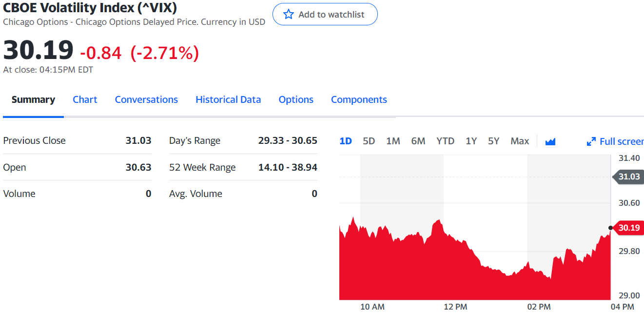Show the 5Y chart range
The height and width of the screenshot is (313, 644).
494,141
